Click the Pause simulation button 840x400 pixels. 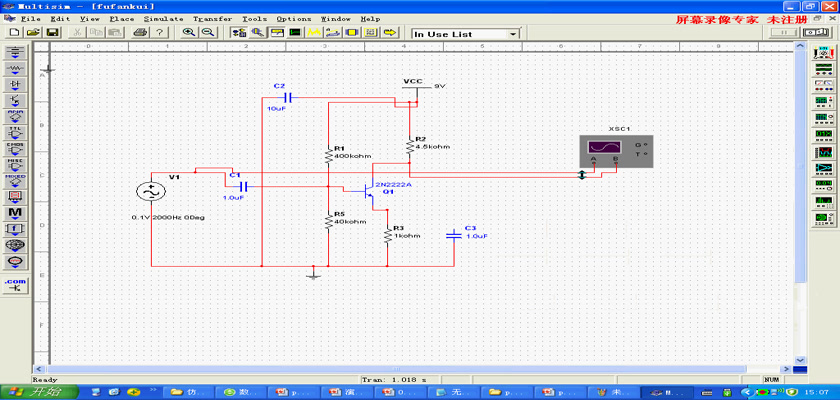(x=783, y=33)
